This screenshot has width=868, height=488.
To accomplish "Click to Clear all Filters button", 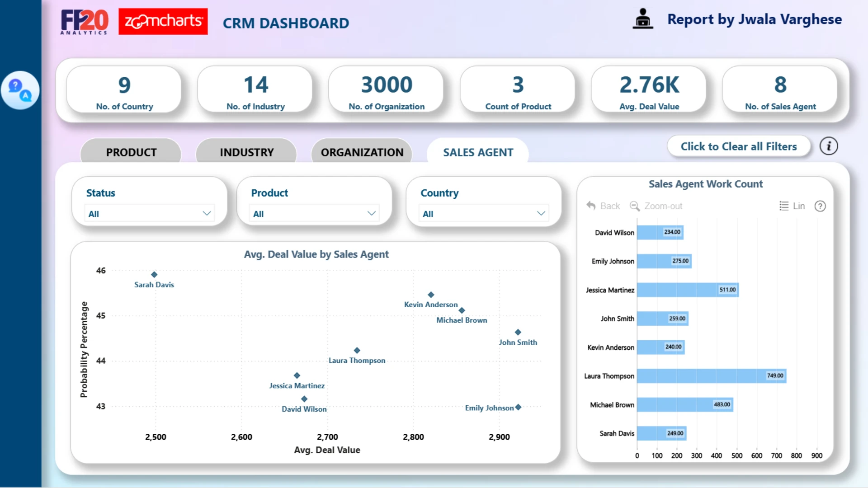I will [x=739, y=146].
